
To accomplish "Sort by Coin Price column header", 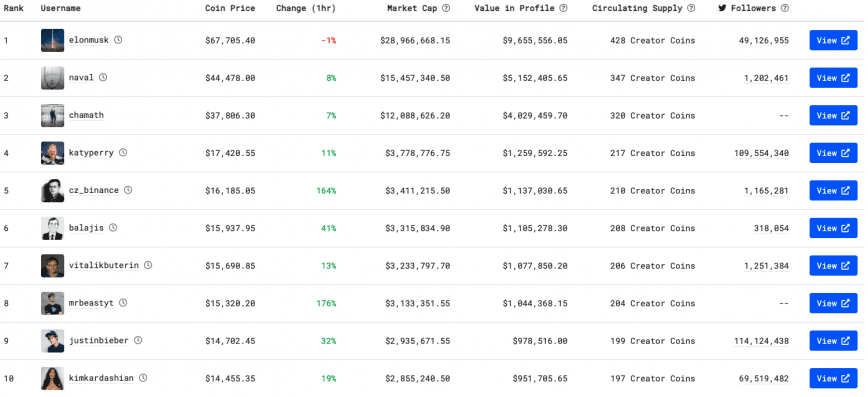I will click(230, 8).
